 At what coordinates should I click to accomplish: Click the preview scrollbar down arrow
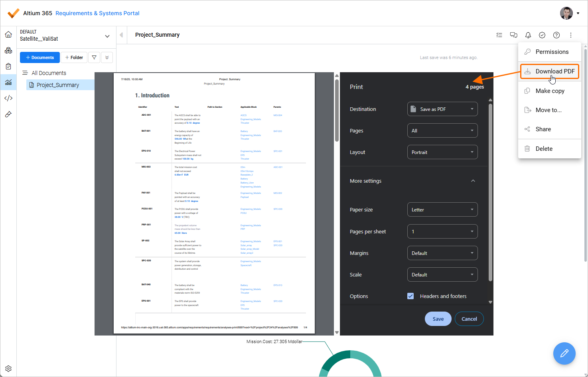click(337, 332)
